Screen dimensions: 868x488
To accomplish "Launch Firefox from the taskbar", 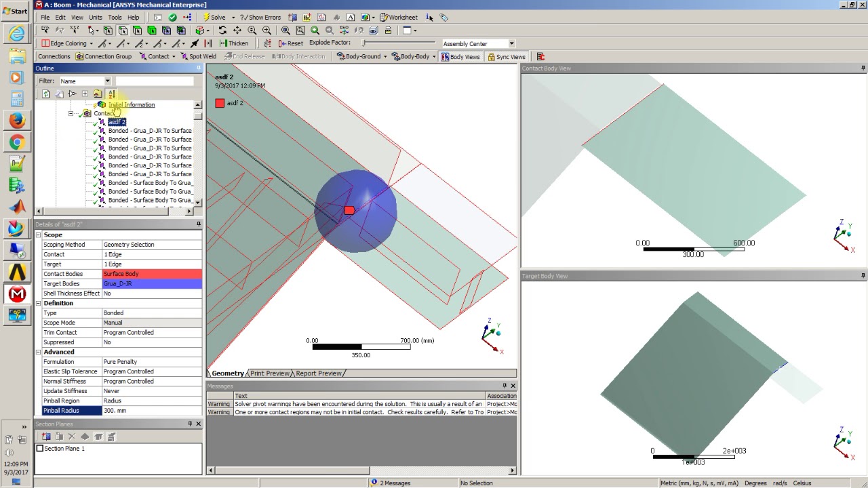I will click(17, 121).
